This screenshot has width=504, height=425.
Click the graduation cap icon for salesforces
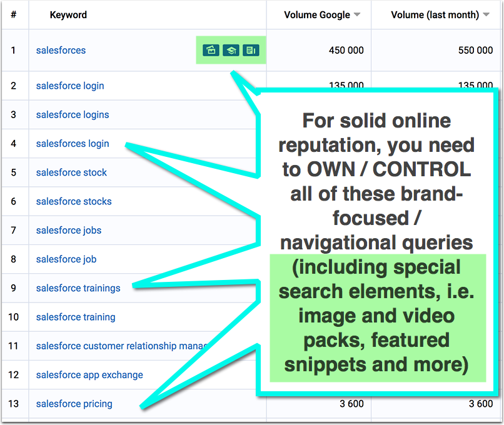click(231, 50)
